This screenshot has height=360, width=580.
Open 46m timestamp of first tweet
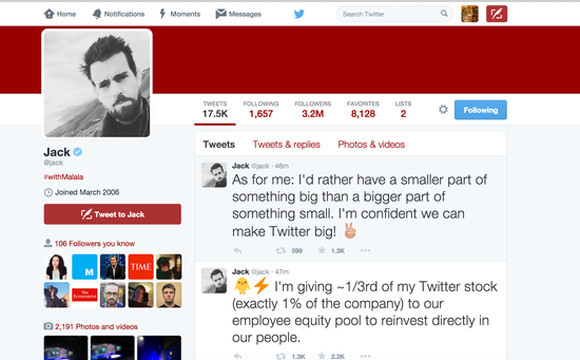pyautogui.click(x=282, y=166)
